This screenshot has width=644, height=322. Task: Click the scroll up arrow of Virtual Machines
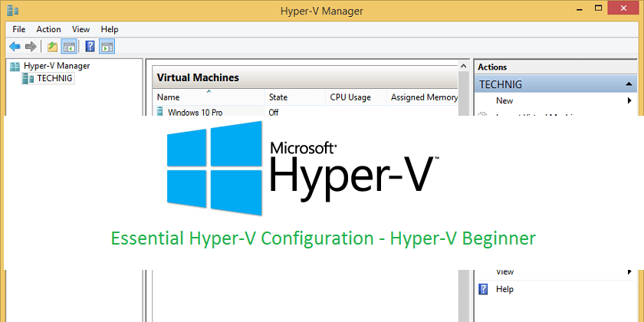point(463,66)
